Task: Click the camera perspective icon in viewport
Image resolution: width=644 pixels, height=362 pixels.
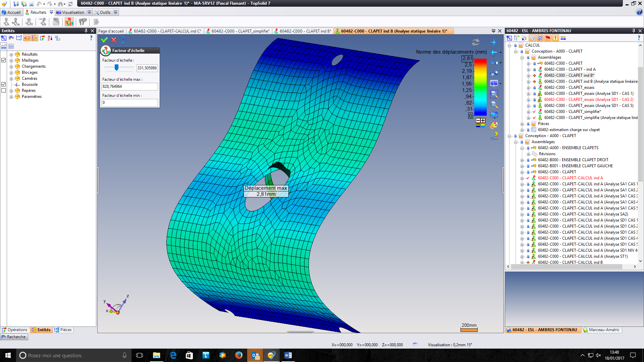Action: click(x=494, y=63)
